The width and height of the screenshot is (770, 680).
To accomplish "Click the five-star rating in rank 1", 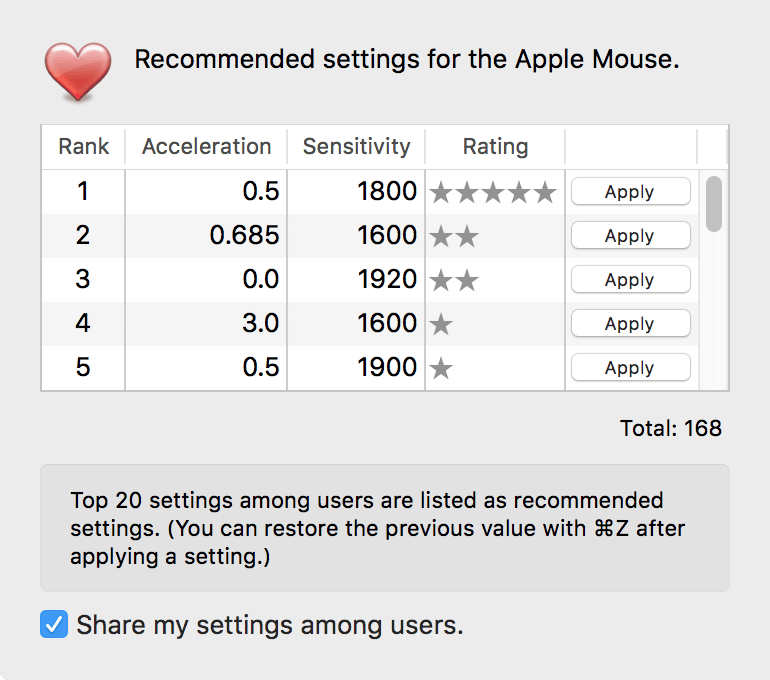I will tap(492, 192).
